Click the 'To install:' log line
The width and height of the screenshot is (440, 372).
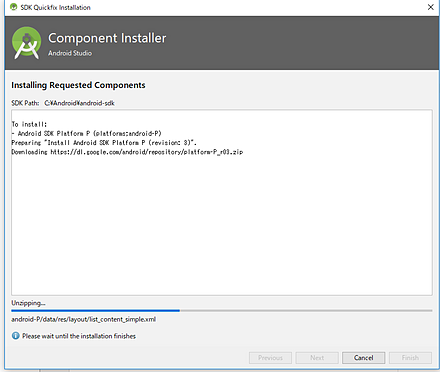pos(29,124)
